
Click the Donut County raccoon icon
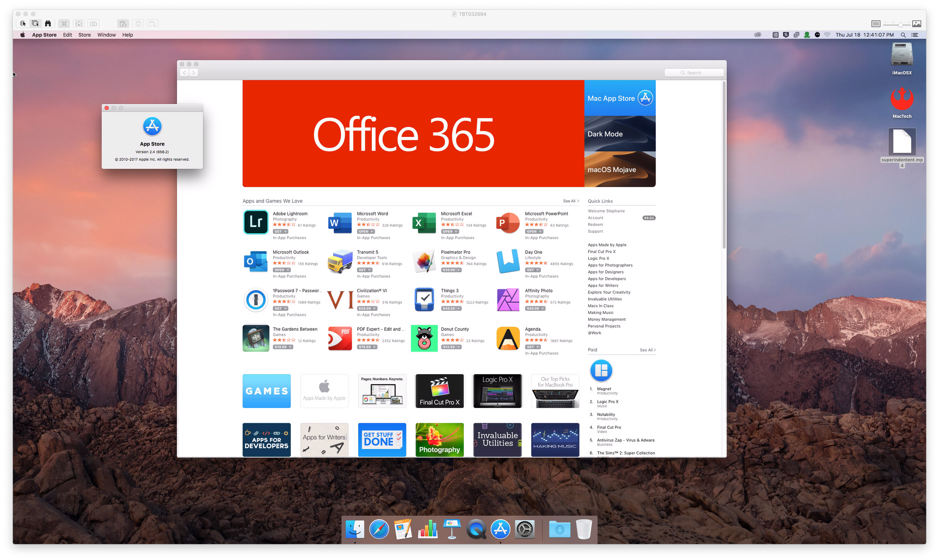tap(424, 338)
